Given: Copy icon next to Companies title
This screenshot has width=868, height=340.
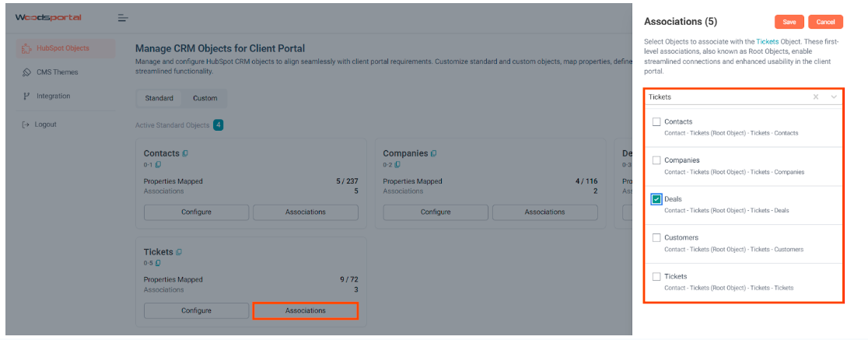Looking at the screenshot, I should coord(434,153).
